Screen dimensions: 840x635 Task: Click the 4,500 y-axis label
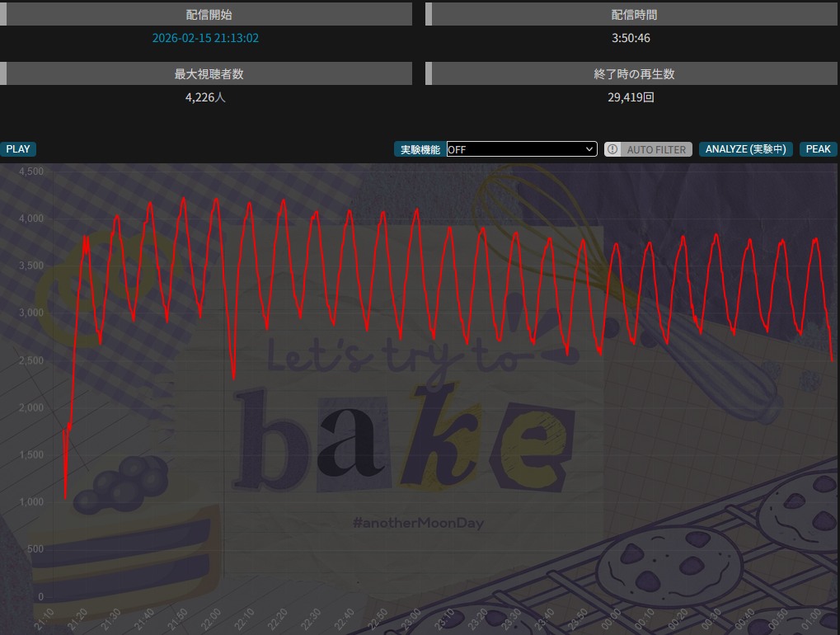[31, 172]
